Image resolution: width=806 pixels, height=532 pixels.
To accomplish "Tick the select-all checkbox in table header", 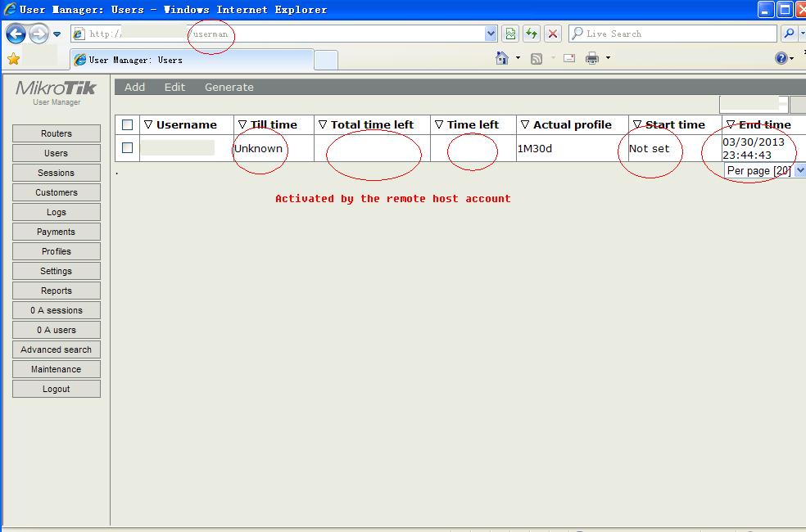I will (x=128, y=124).
